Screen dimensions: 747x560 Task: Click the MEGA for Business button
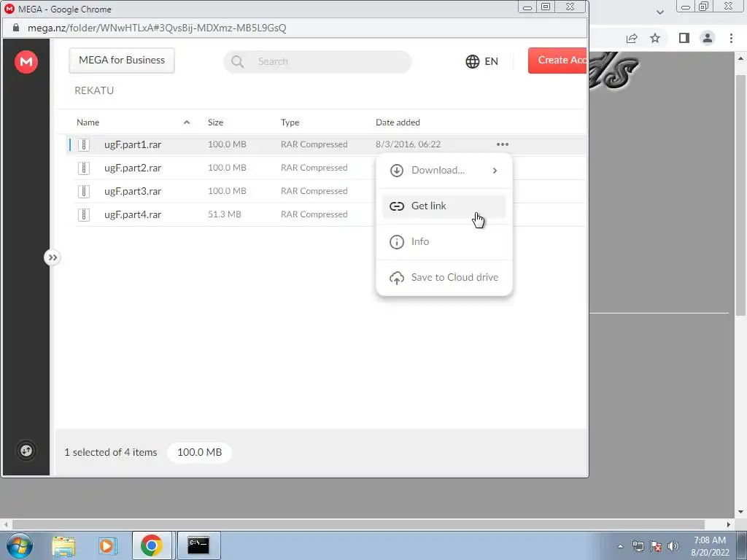122,60
